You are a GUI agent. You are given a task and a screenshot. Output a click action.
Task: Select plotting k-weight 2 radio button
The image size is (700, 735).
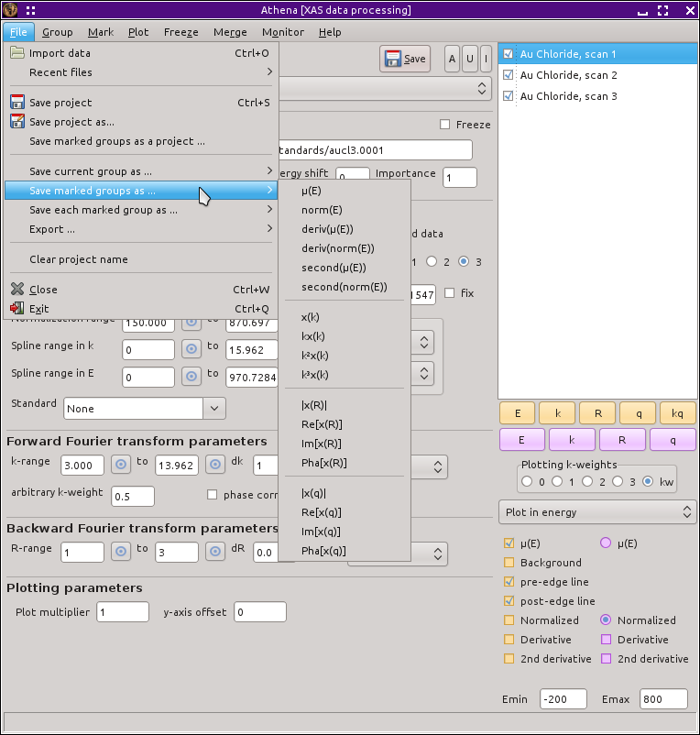pos(587,481)
